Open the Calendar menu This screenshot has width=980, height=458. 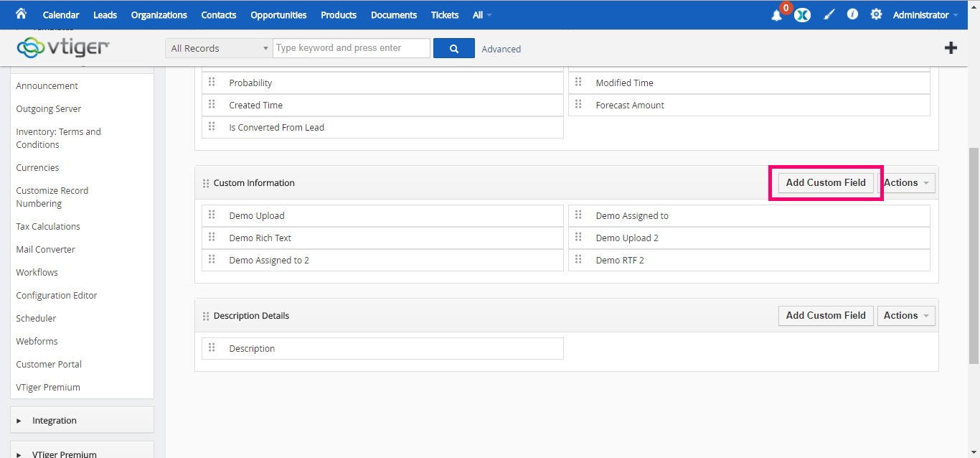(x=61, y=15)
